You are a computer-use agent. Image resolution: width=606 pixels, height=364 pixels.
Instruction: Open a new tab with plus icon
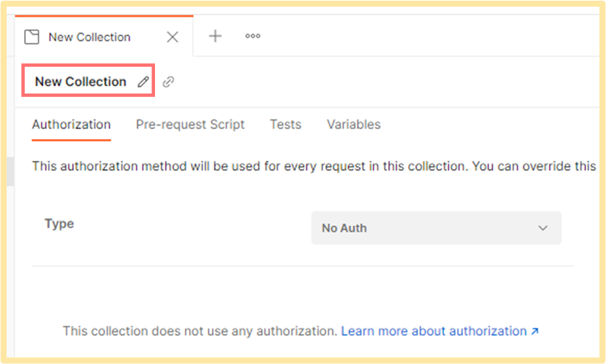[x=215, y=36]
